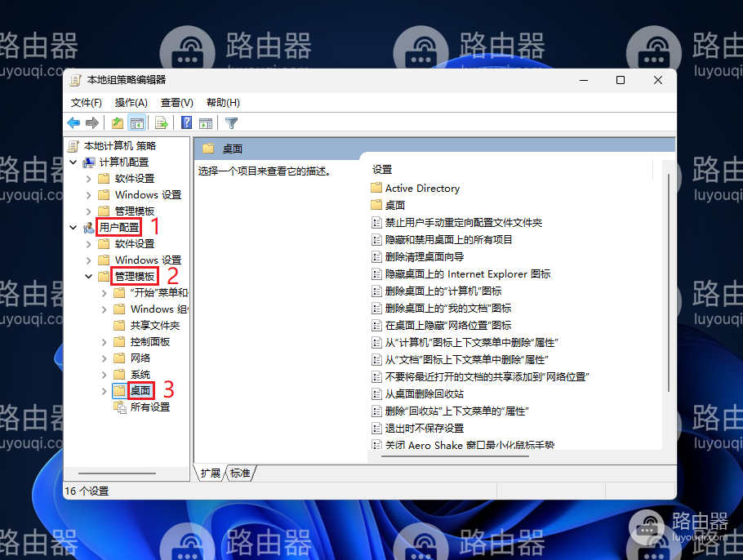Click the Export list toolbar icon
This screenshot has width=743, height=560.
162,123
